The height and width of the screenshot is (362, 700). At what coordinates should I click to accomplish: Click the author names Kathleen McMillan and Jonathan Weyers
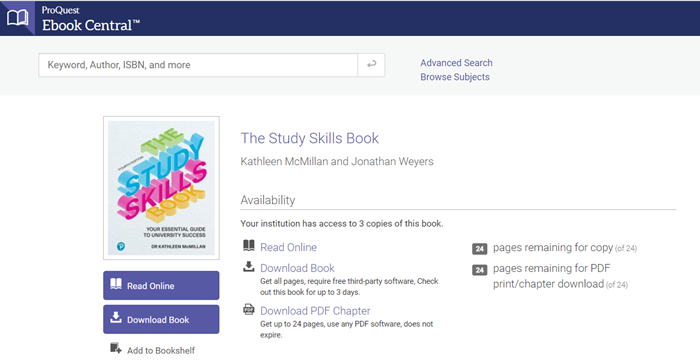point(337,162)
